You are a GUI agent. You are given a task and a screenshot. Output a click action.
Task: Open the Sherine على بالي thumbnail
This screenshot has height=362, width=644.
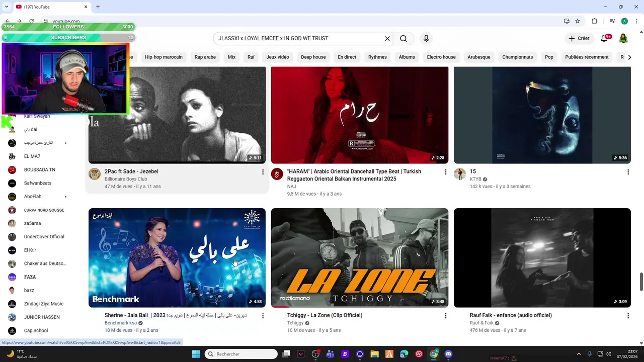177,257
